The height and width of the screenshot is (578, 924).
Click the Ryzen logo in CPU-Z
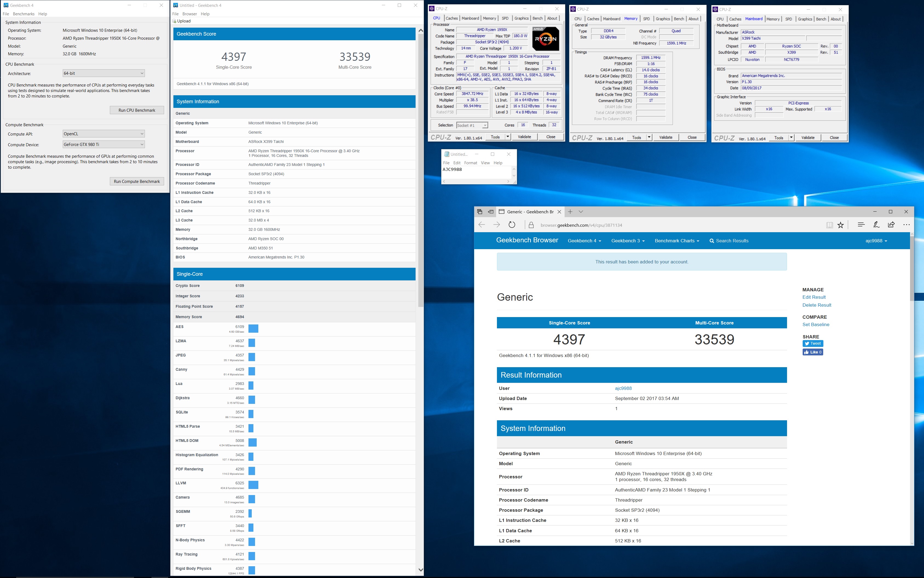(x=545, y=39)
